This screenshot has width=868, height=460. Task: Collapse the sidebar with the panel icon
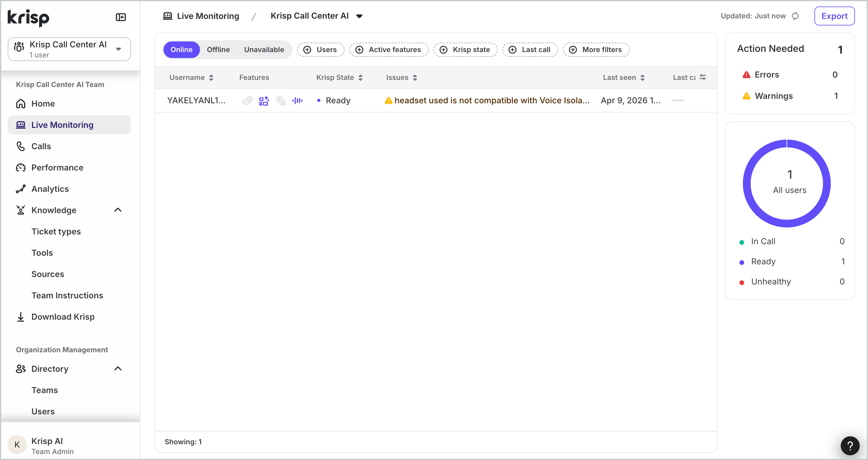(x=121, y=17)
